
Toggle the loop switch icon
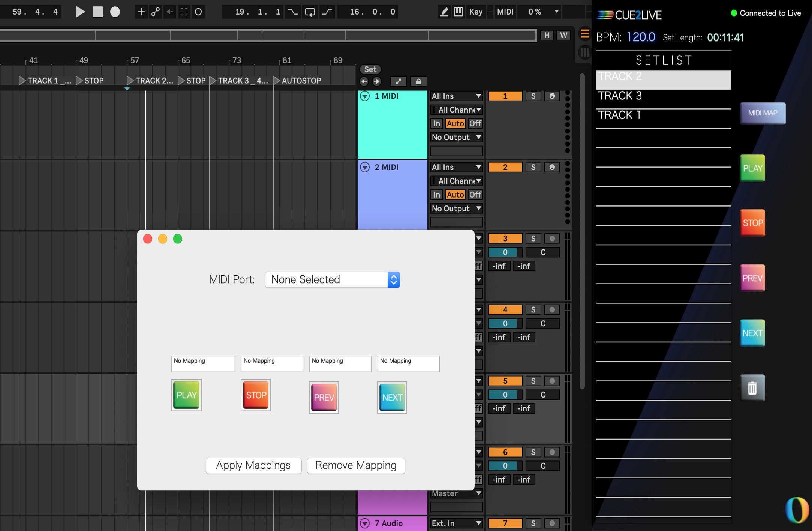pos(310,12)
